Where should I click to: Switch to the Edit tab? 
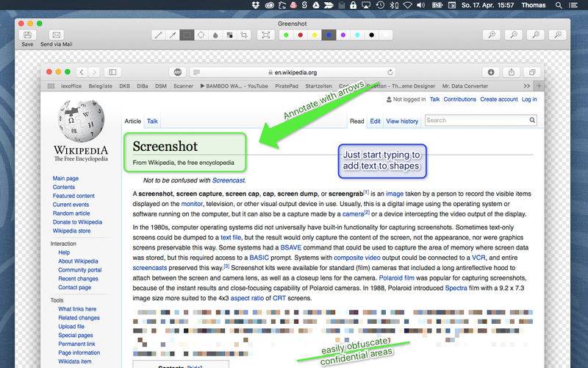(375, 121)
